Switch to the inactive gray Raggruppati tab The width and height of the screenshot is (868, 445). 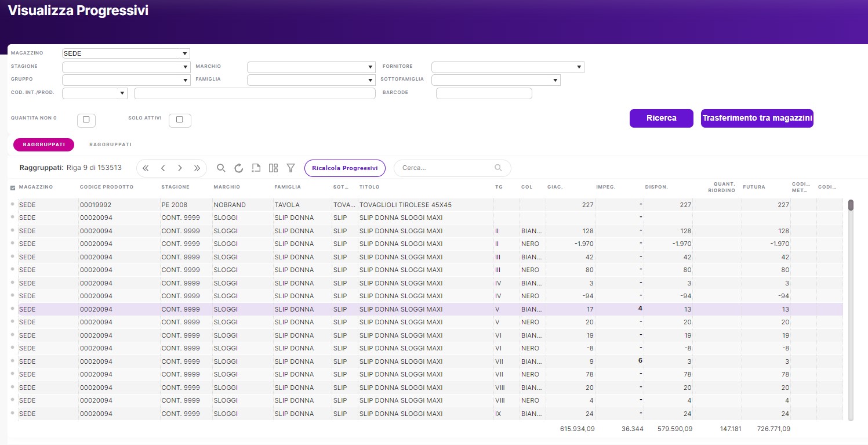(x=110, y=144)
